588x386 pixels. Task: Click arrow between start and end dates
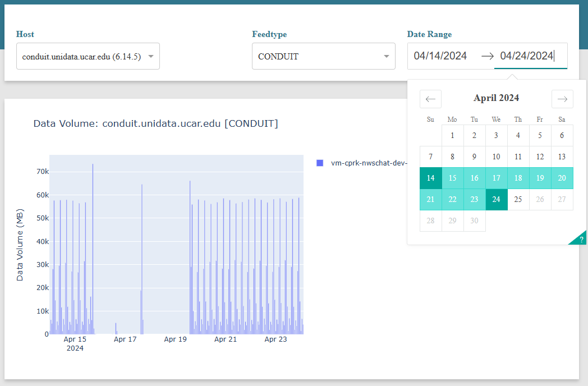488,56
